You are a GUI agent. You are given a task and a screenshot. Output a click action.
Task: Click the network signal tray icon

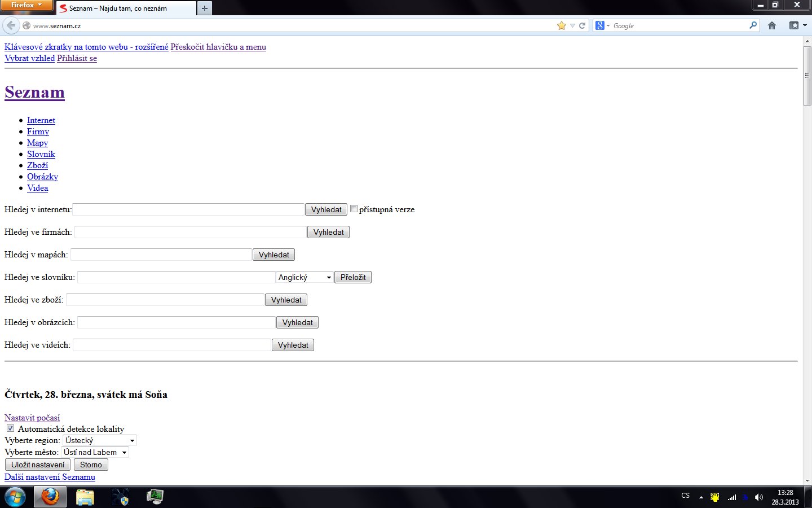pos(732,497)
